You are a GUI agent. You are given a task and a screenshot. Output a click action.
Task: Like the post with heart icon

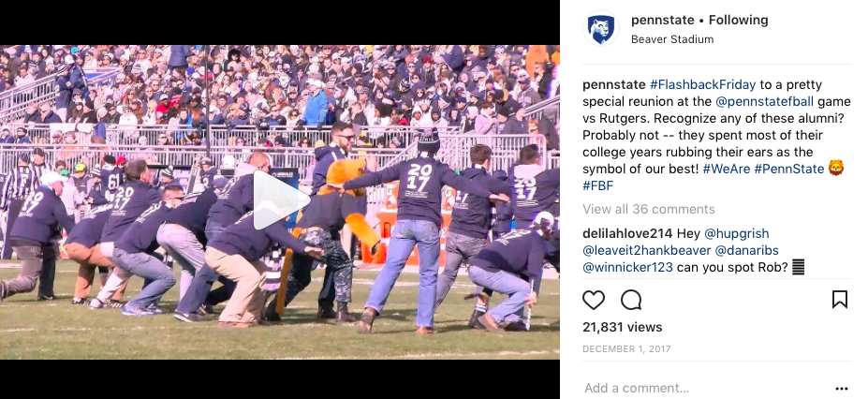click(x=594, y=300)
